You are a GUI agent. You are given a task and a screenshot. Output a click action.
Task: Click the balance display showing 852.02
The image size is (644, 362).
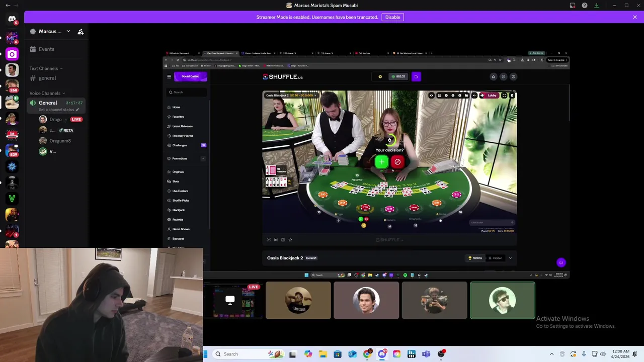[399, 76]
